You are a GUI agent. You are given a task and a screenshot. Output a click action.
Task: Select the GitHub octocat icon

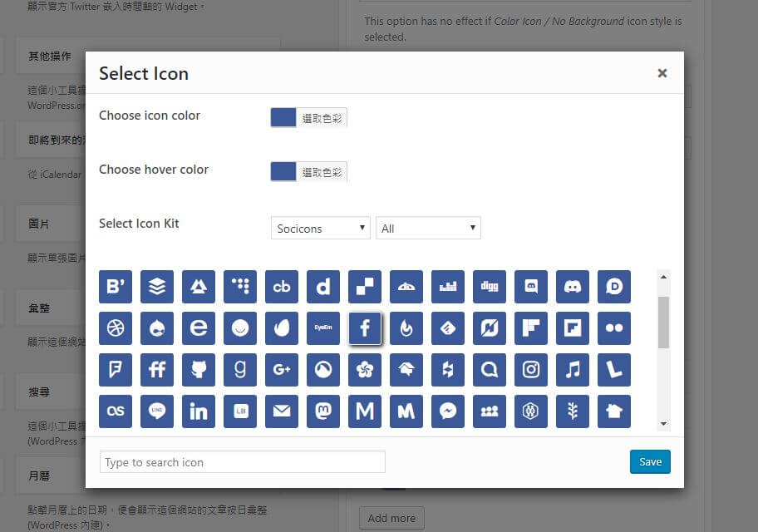199,370
